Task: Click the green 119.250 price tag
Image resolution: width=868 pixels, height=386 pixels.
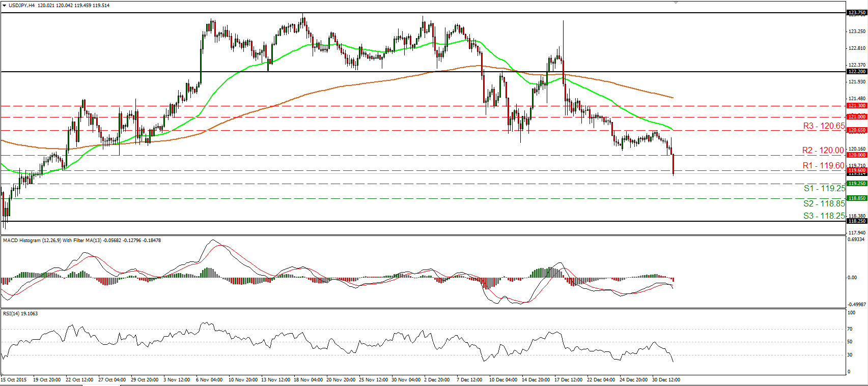Action: (856, 183)
